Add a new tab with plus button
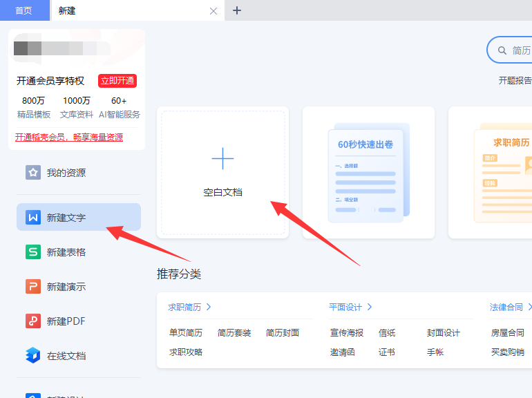 tap(237, 10)
